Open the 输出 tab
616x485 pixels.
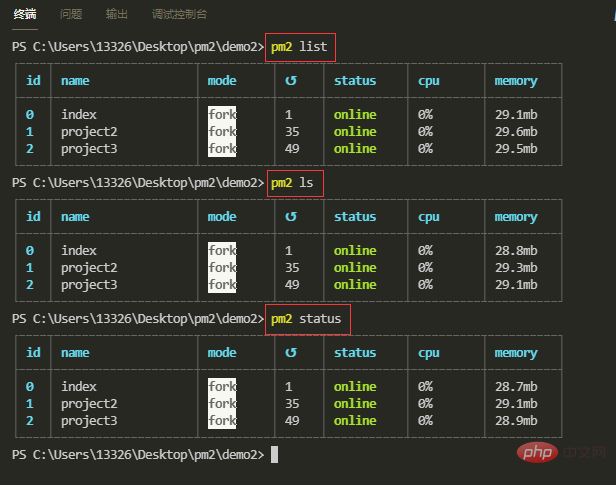click(117, 15)
